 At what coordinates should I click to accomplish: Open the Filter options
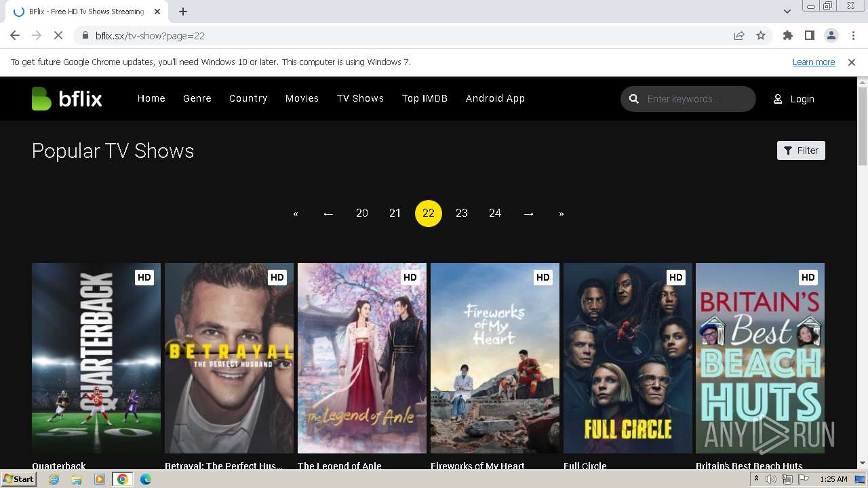pos(801,150)
